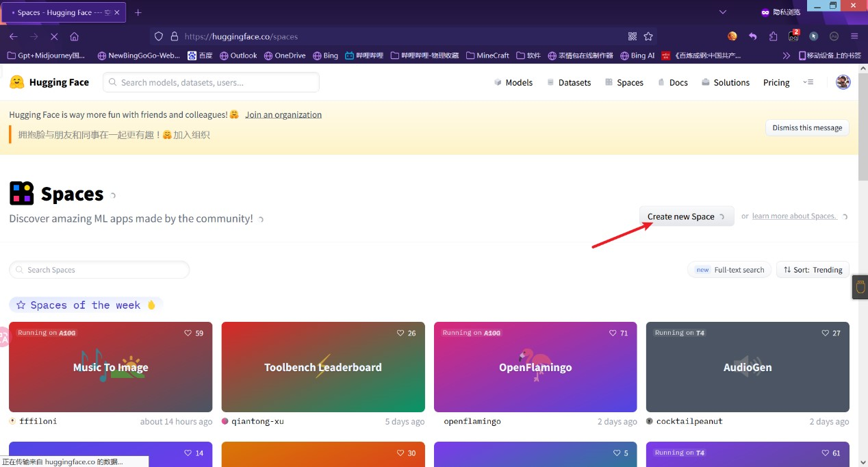Image resolution: width=868 pixels, height=467 pixels.
Task: Open the OpenFlamingo space card
Action: (535, 367)
